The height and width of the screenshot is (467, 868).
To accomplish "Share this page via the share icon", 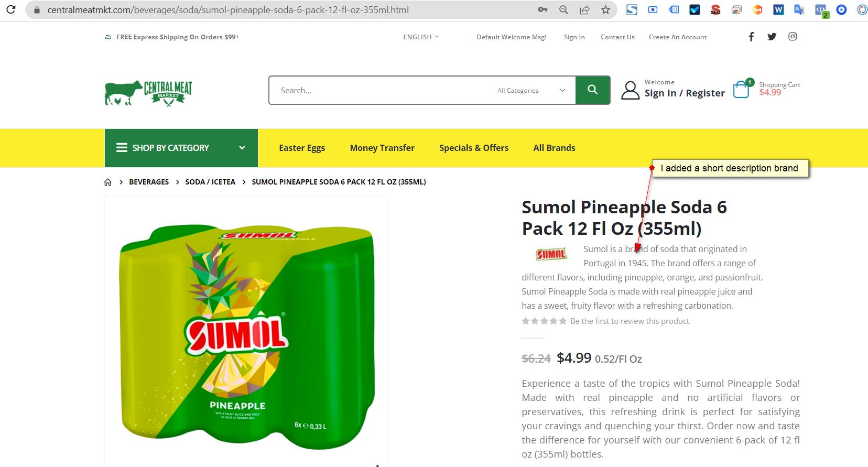I will click(584, 10).
